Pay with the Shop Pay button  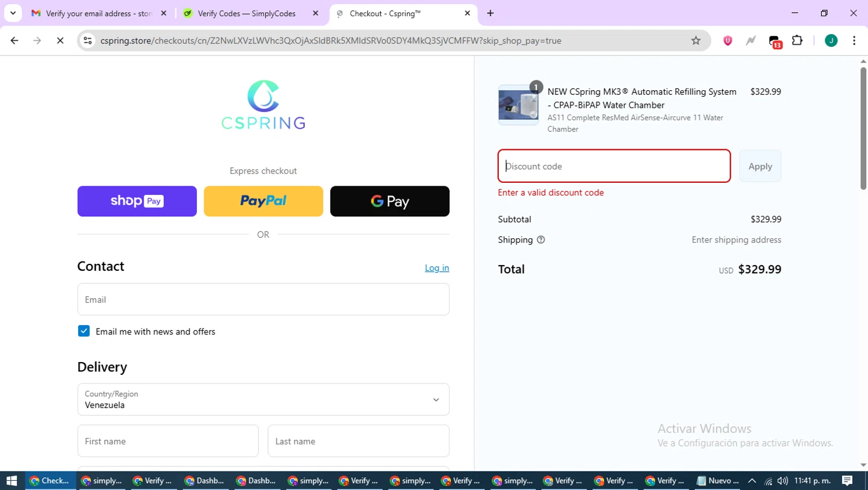click(137, 201)
